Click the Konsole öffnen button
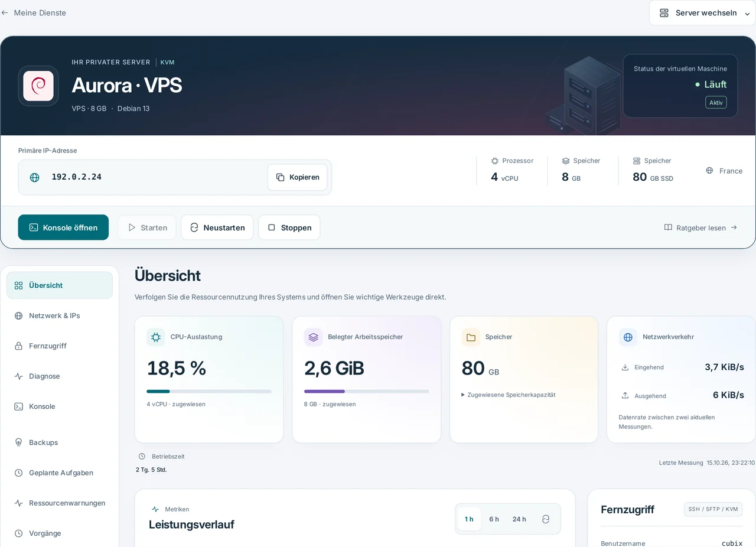756x547 pixels. (63, 227)
